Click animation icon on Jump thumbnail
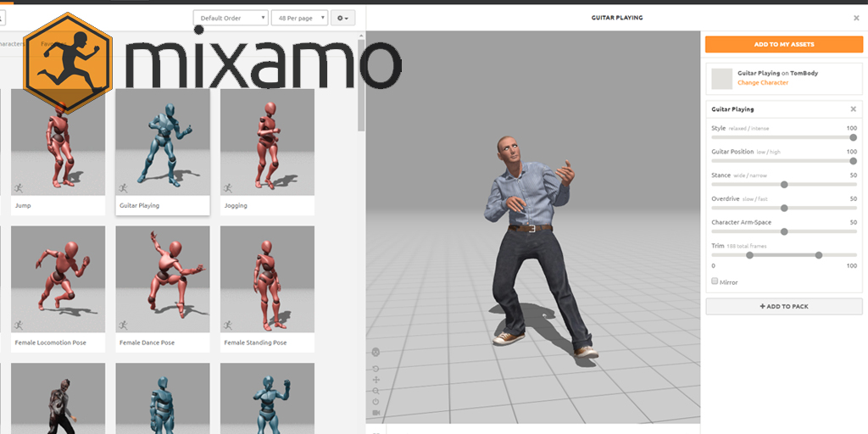This screenshot has width=868, height=434. coord(19,188)
